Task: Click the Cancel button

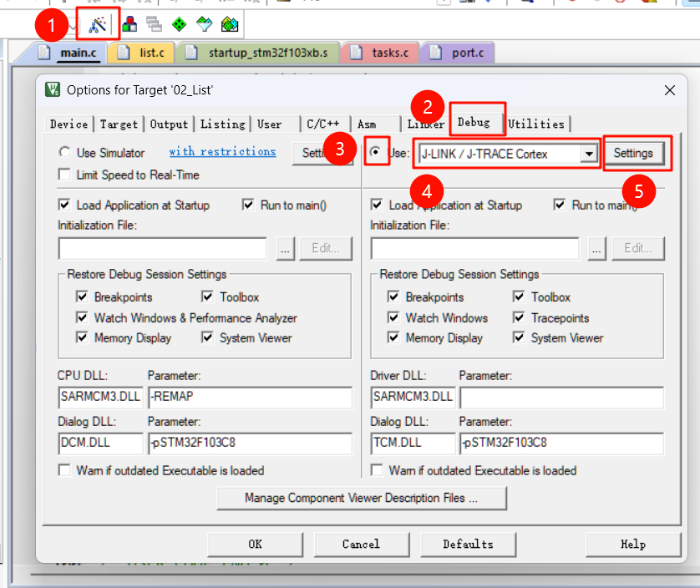Action: point(362,545)
